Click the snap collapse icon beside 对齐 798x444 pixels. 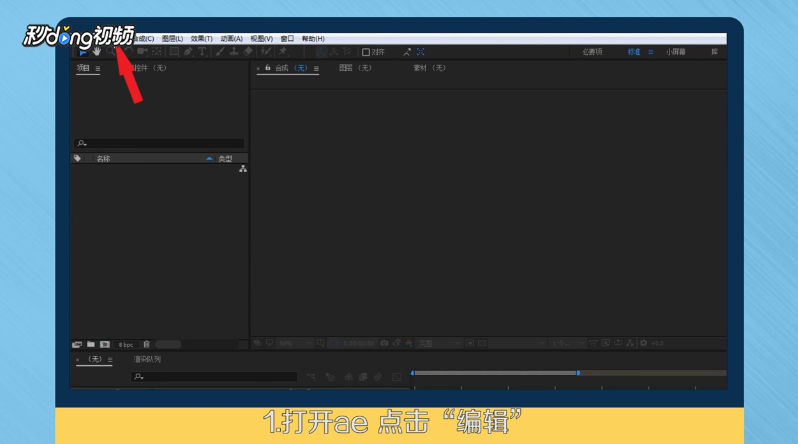point(407,52)
